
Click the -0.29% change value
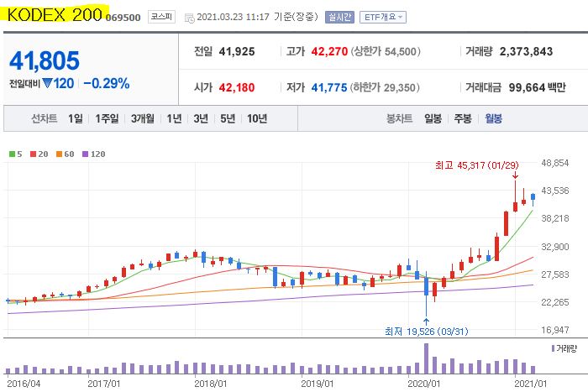[107, 83]
